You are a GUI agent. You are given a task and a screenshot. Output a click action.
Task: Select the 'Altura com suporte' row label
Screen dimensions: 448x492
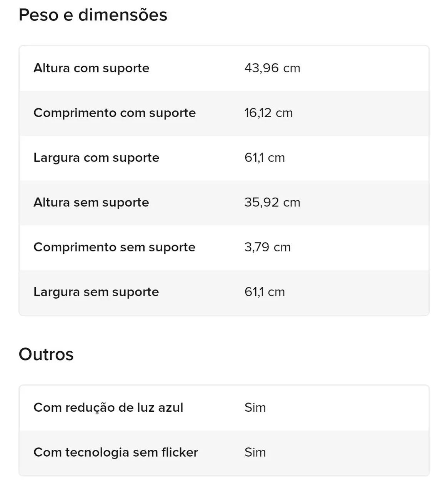click(x=92, y=68)
